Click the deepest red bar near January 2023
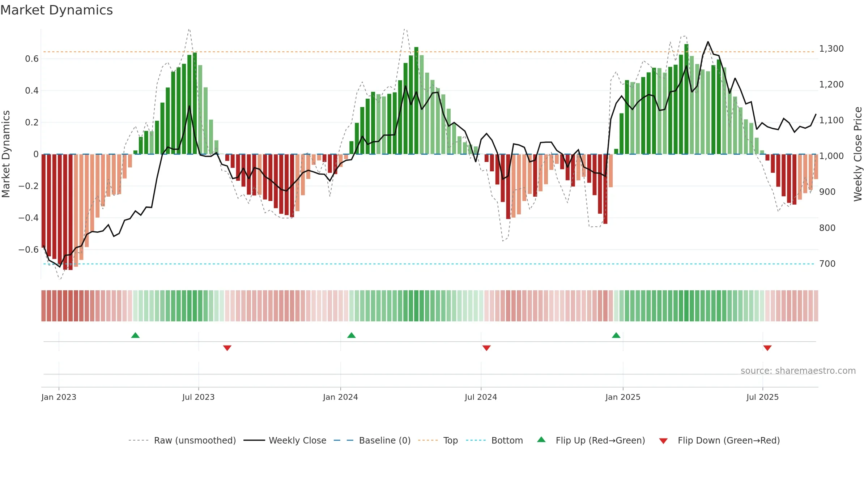This screenshot has width=868, height=488. point(71,212)
